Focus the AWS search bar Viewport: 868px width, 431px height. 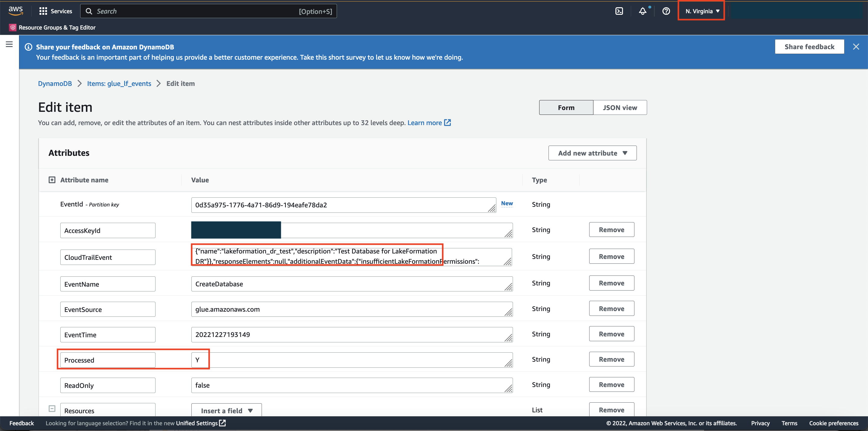tap(208, 11)
